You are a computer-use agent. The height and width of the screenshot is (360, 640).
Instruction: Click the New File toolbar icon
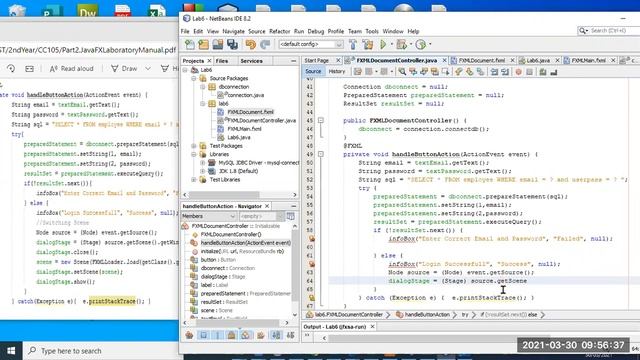(x=190, y=44)
